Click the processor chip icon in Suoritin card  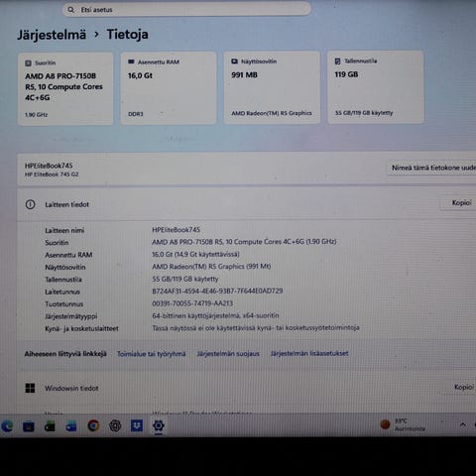(x=28, y=62)
